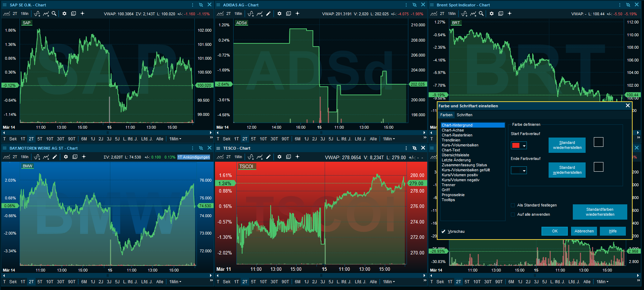Toggle the Vorschau preview checkbox
Image resolution: width=644 pixels, height=290 pixels.
444,231
